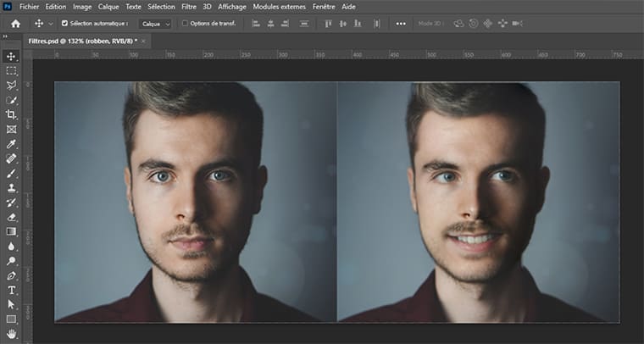Toggle the Sélection automatique checkbox
Viewport: 644px width, 344px height.
[64, 24]
